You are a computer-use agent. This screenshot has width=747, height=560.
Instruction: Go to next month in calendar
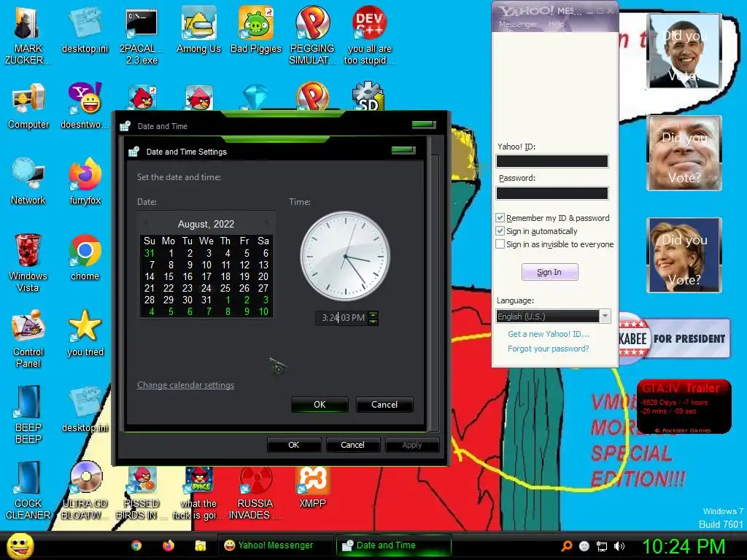click(x=267, y=223)
